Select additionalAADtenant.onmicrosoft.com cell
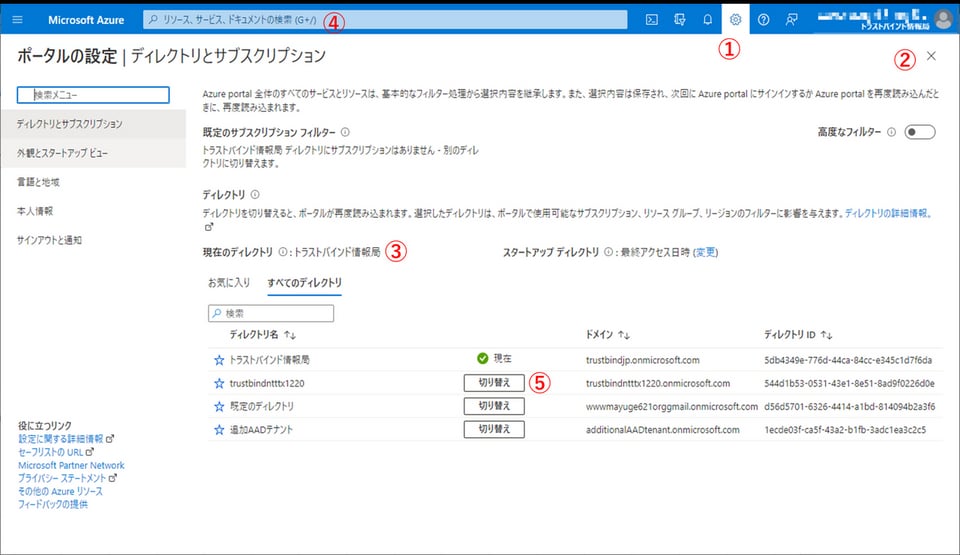 (x=662, y=430)
